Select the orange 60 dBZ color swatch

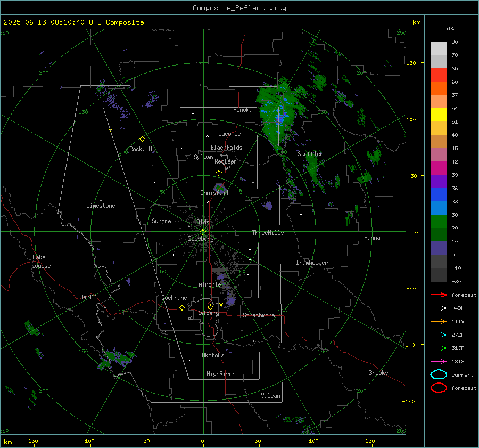click(x=439, y=88)
